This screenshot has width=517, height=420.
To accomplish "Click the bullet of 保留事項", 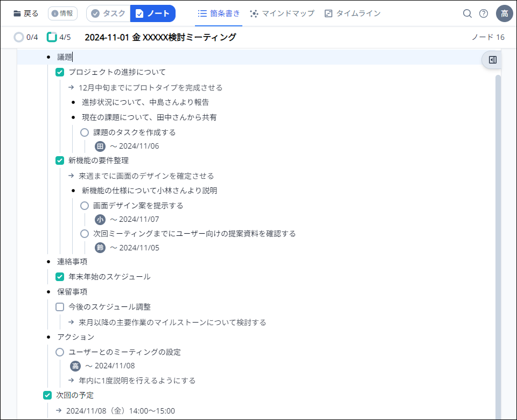I will click(48, 292).
